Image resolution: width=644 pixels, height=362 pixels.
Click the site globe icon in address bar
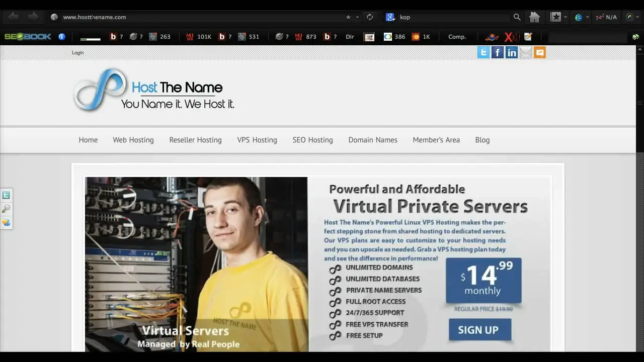coord(54,17)
